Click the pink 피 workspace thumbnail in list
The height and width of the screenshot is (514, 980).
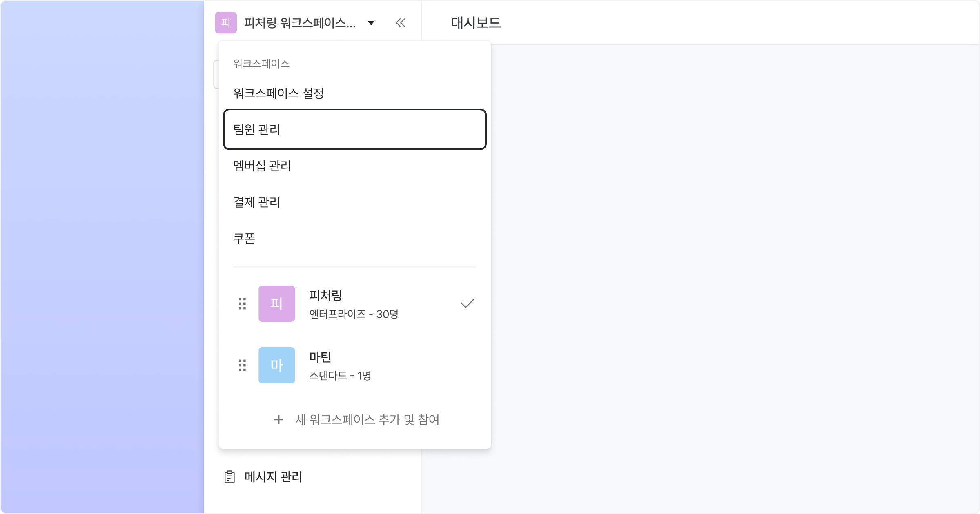tap(276, 304)
